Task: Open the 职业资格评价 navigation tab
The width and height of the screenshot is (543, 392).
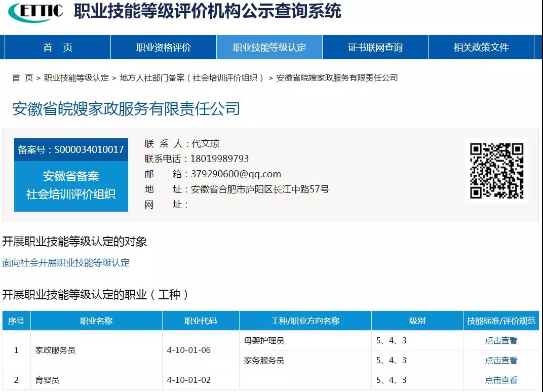Action: pos(163,48)
